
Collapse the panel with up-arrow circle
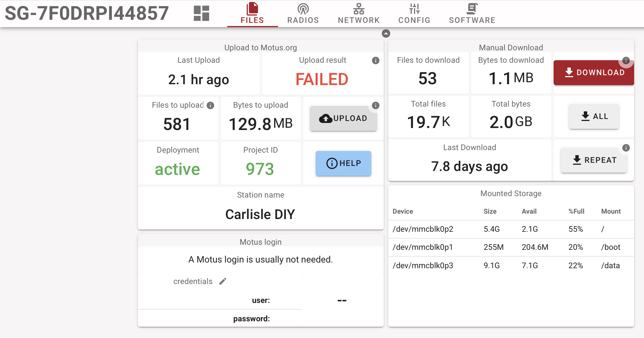[386, 34]
